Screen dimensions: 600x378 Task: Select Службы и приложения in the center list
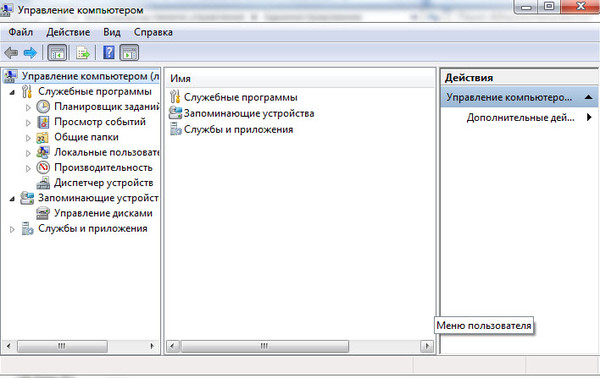tap(238, 129)
